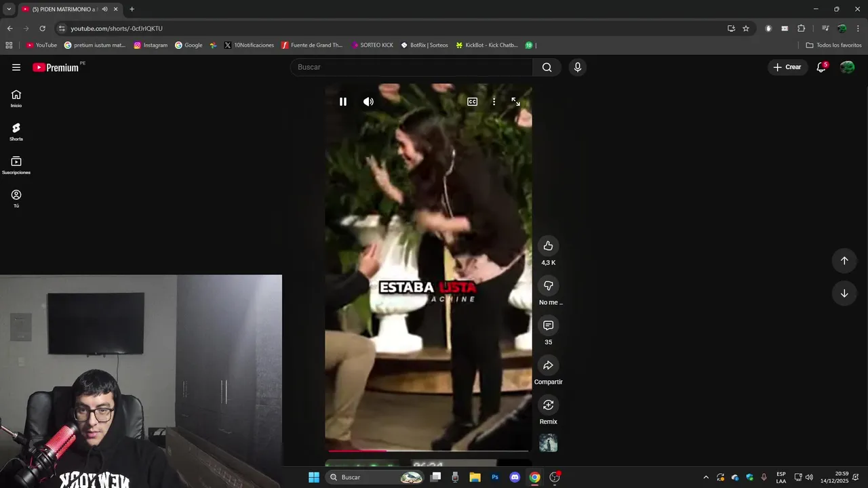The width and height of the screenshot is (868, 488).
Task: Like the Short with thumbs up
Action: tap(548, 246)
